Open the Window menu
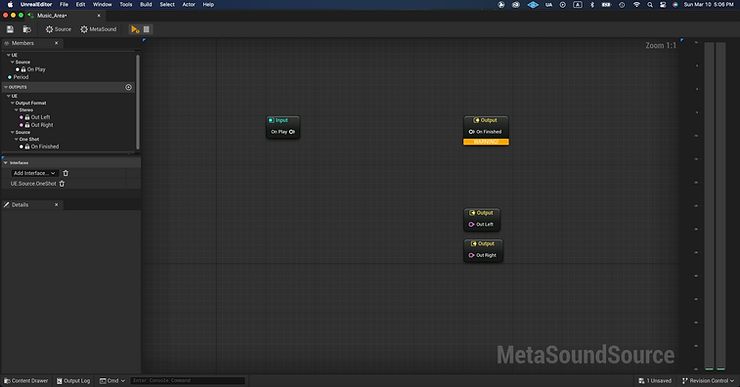This screenshot has width=740, height=387. (x=102, y=5)
